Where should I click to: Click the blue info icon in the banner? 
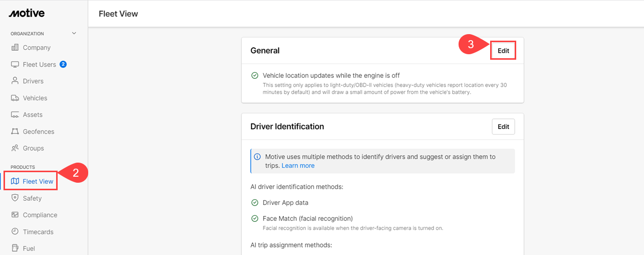[x=258, y=157]
